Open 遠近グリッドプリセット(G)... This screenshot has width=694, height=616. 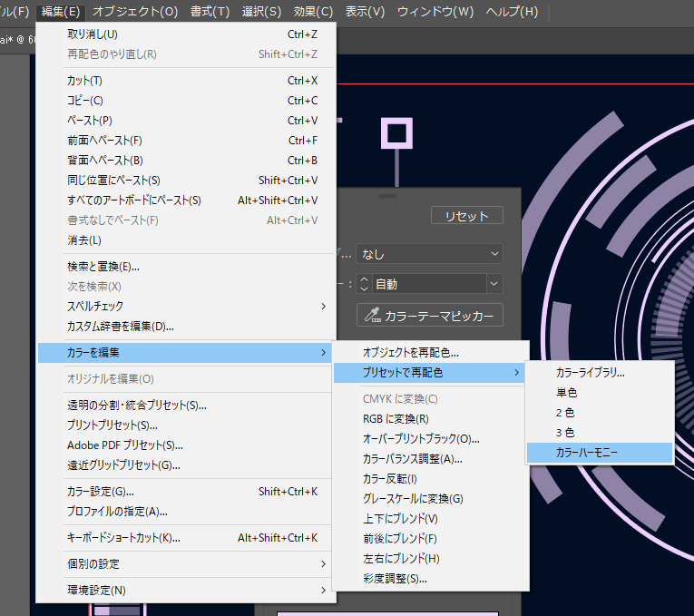pos(186,465)
